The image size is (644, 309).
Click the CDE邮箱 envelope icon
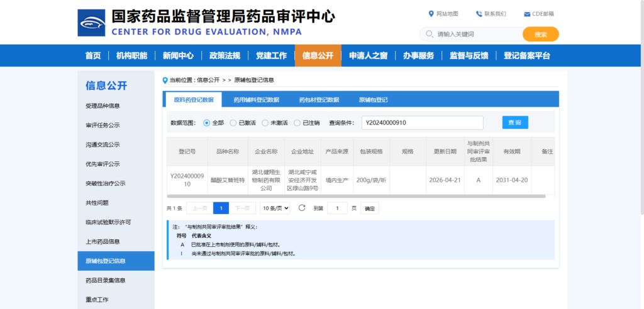coord(527,14)
